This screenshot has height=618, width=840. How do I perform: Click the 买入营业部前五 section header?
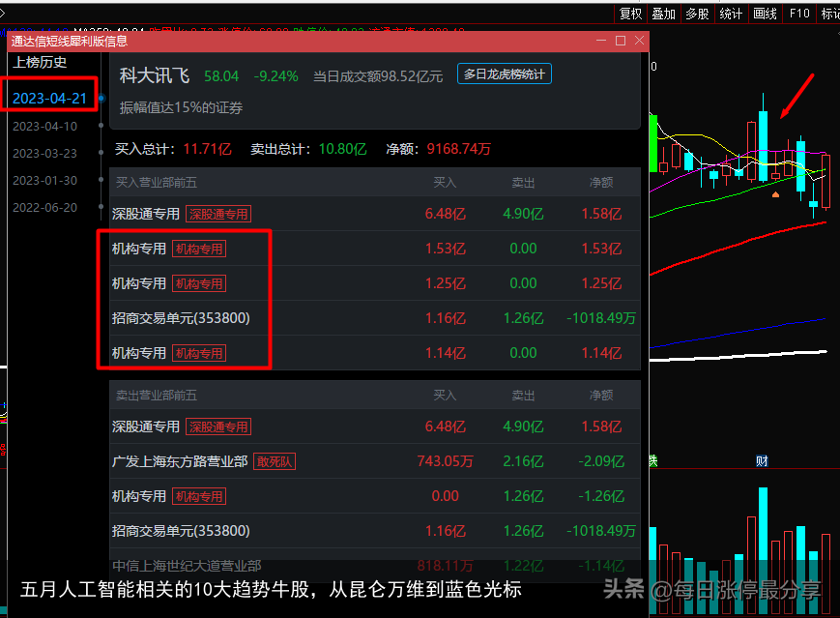[x=157, y=183]
